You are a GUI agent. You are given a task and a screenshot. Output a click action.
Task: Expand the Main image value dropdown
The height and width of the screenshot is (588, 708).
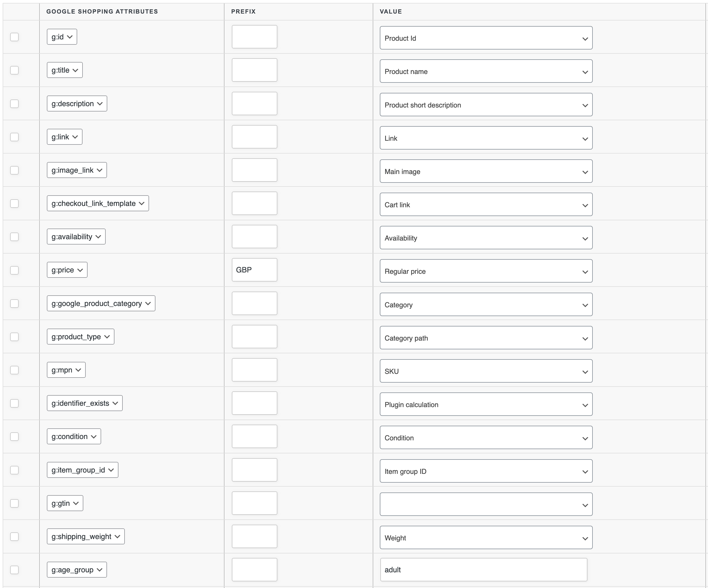point(486,172)
